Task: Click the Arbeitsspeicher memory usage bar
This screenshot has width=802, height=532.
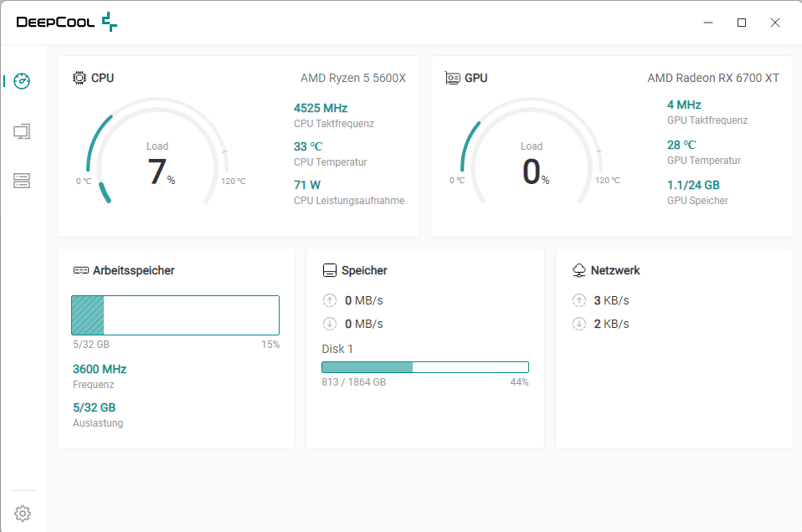Action: 175,315
